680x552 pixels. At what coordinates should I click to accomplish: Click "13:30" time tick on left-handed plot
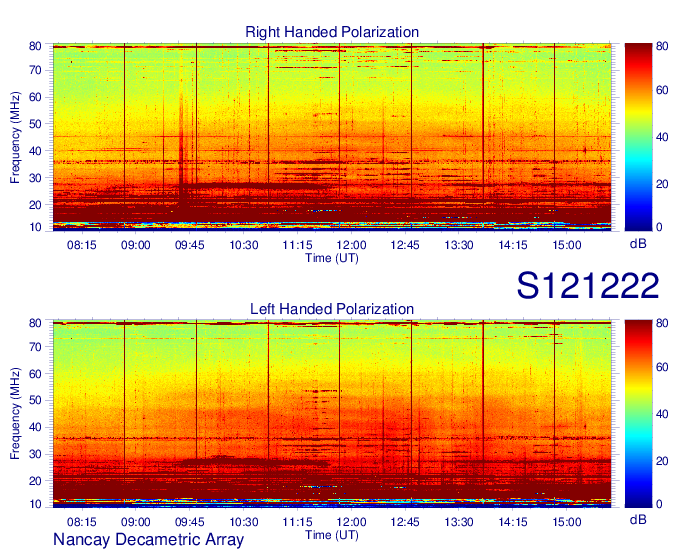459,522
